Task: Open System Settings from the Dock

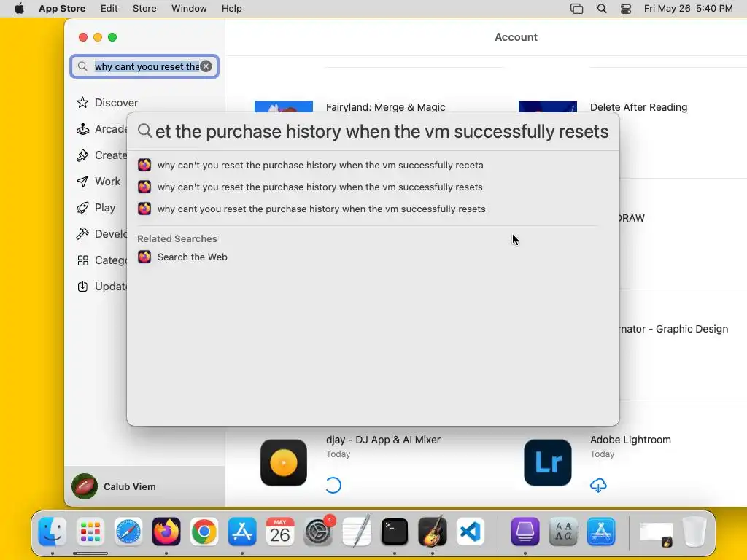Action: point(318,532)
